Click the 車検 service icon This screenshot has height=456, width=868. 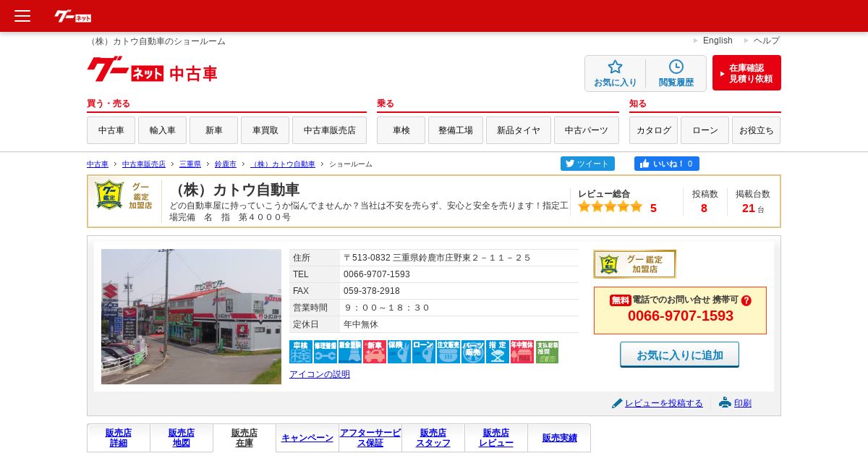click(x=301, y=352)
